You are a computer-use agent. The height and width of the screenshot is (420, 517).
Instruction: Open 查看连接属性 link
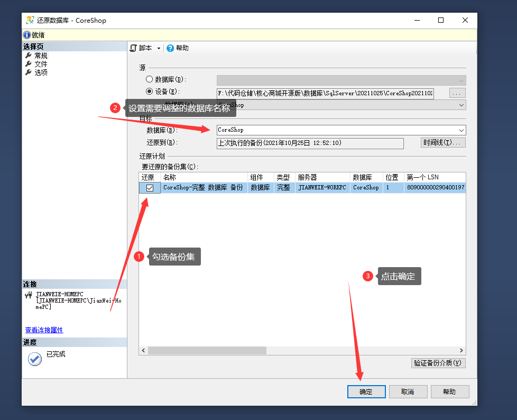click(x=44, y=330)
